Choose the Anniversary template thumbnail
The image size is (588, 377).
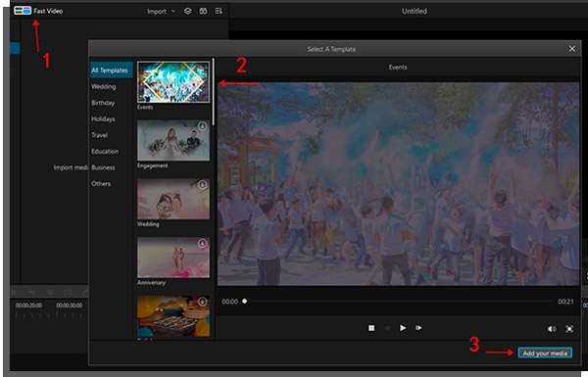click(173, 258)
